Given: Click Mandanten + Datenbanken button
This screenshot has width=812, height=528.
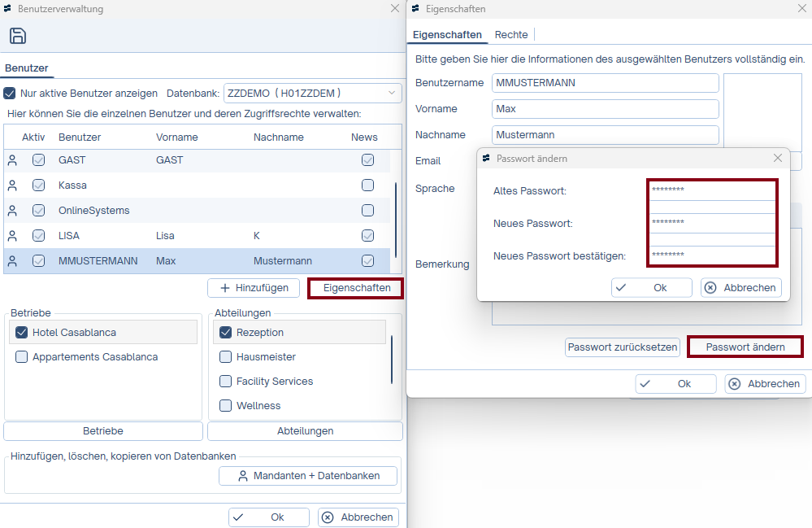Looking at the screenshot, I should pyautogui.click(x=308, y=476).
